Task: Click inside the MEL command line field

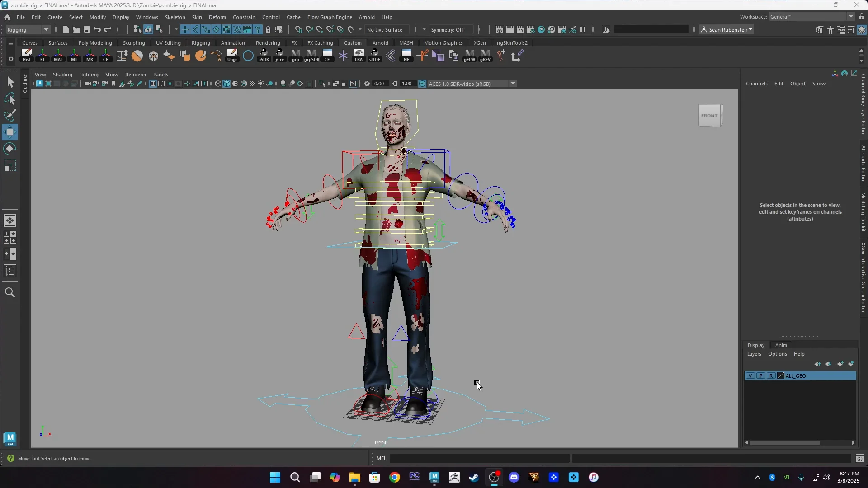Action: tap(479, 458)
